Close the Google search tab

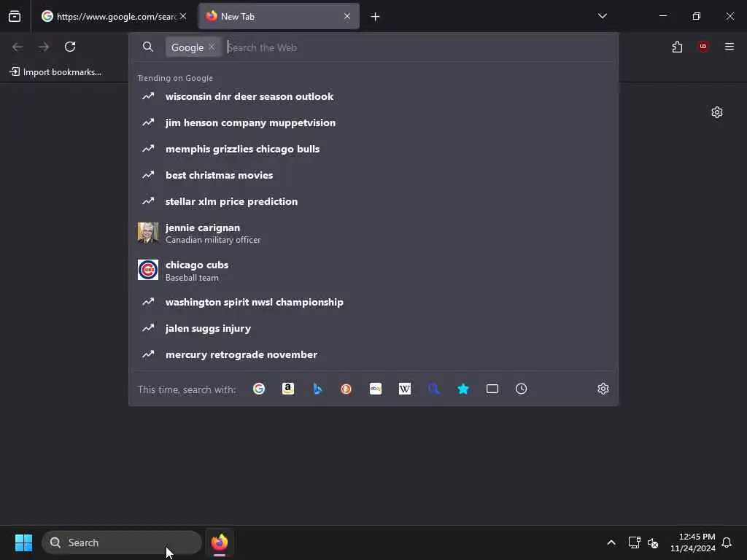pyautogui.click(x=183, y=16)
